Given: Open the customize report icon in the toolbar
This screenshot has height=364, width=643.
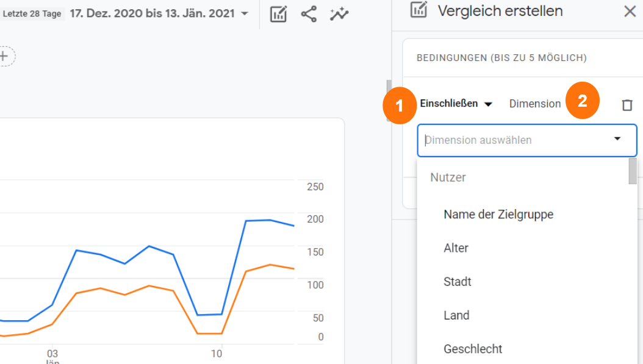Looking at the screenshot, I should tap(278, 14).
